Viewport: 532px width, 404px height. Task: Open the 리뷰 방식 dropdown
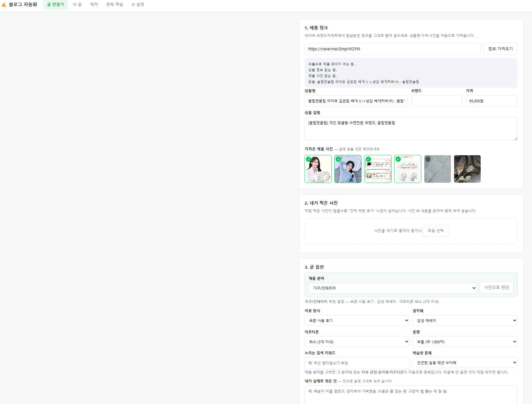pyautogui.click(x=357, y=320)
